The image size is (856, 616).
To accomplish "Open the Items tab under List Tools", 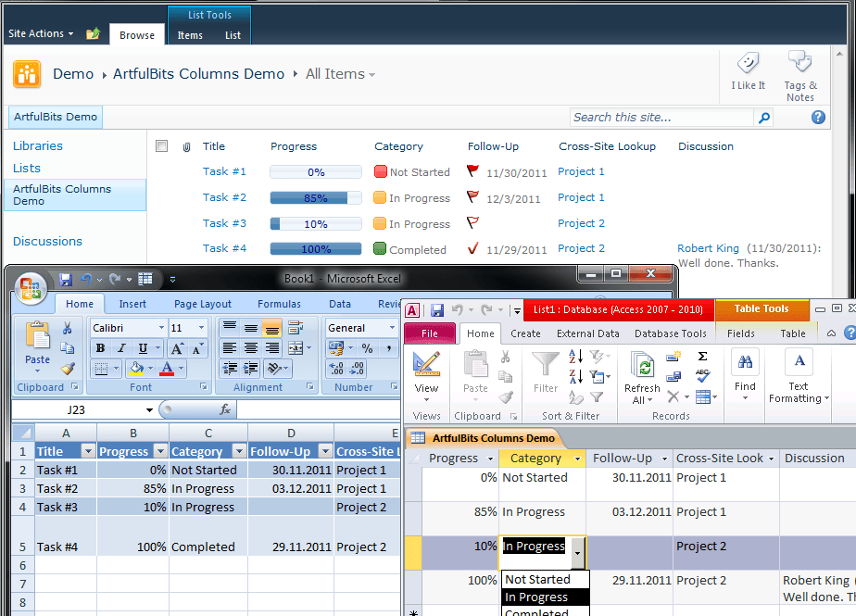I will (x=190, y=35).
